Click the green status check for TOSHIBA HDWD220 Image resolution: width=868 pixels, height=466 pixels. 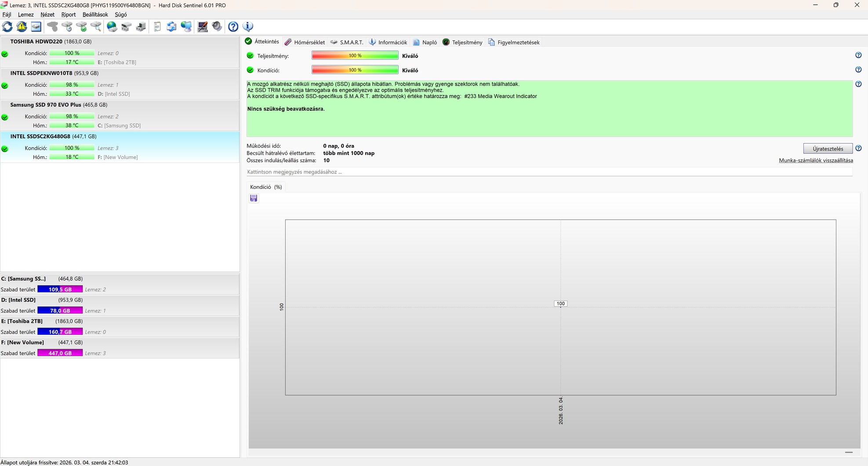coord(5,54)
